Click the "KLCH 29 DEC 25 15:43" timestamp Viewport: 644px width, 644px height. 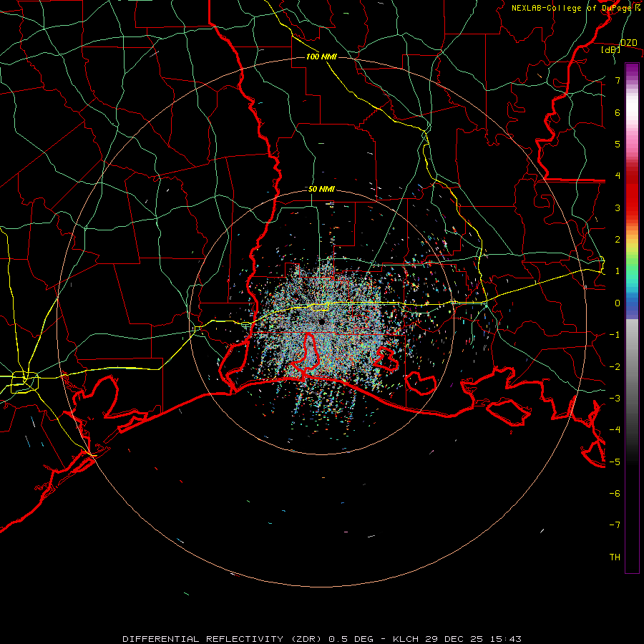pyautogui.click(x=457, y=639)
